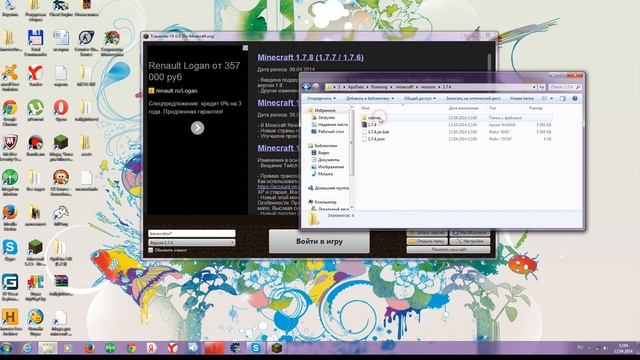
Task: Open version dropdown in TLauncher
Action: tap(192, 242)
